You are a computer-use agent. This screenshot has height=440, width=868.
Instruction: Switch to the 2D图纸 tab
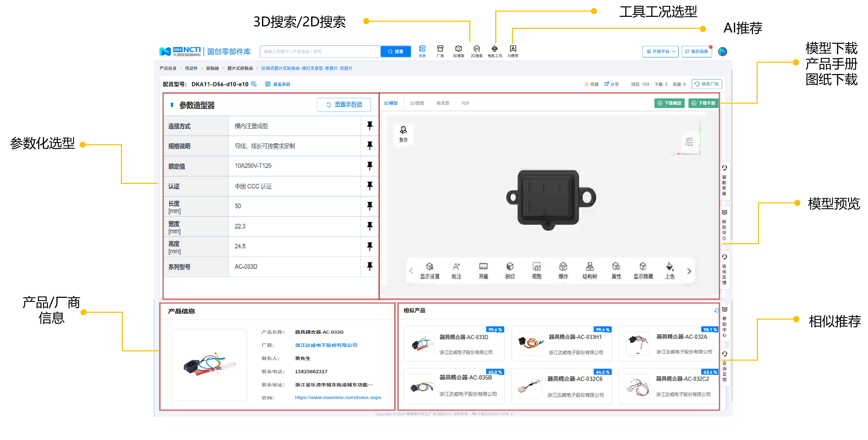point(417,103)
